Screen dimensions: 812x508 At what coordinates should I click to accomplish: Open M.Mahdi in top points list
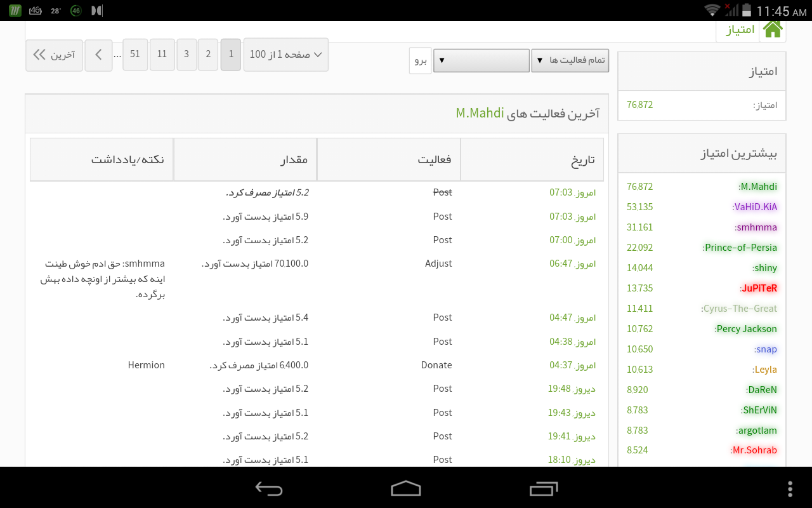(758, 187)
